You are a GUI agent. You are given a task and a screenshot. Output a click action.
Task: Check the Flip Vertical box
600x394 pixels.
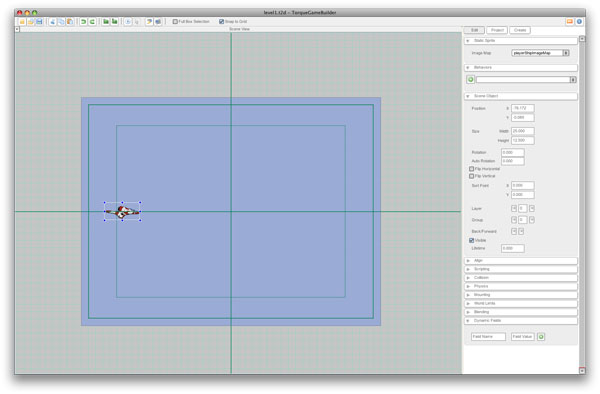(x=471, y=176)
